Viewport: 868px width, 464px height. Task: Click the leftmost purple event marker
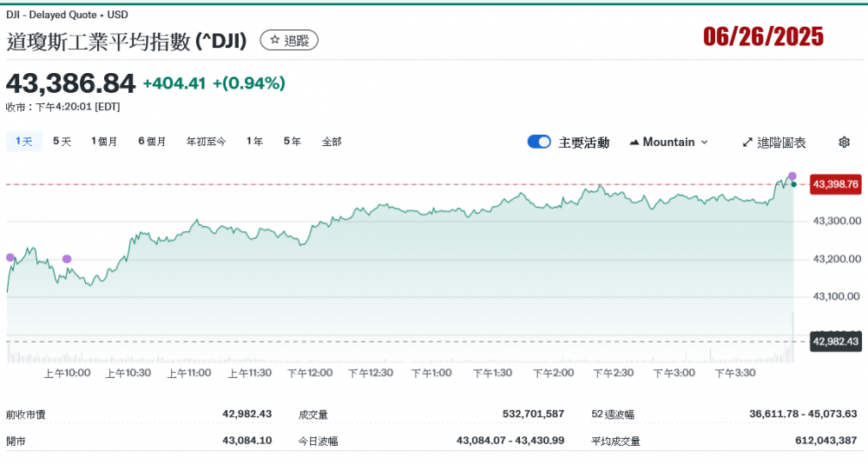click(x=10, y=257)
